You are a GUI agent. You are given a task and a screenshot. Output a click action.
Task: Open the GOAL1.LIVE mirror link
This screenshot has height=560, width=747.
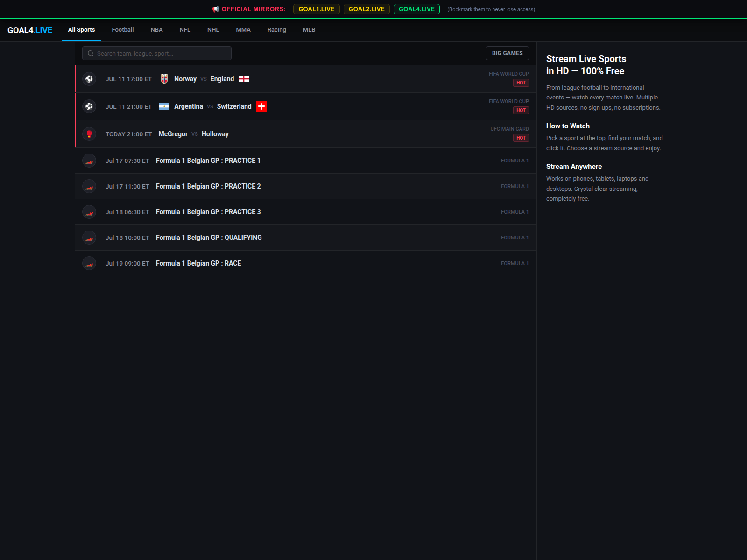coord(317,9)
